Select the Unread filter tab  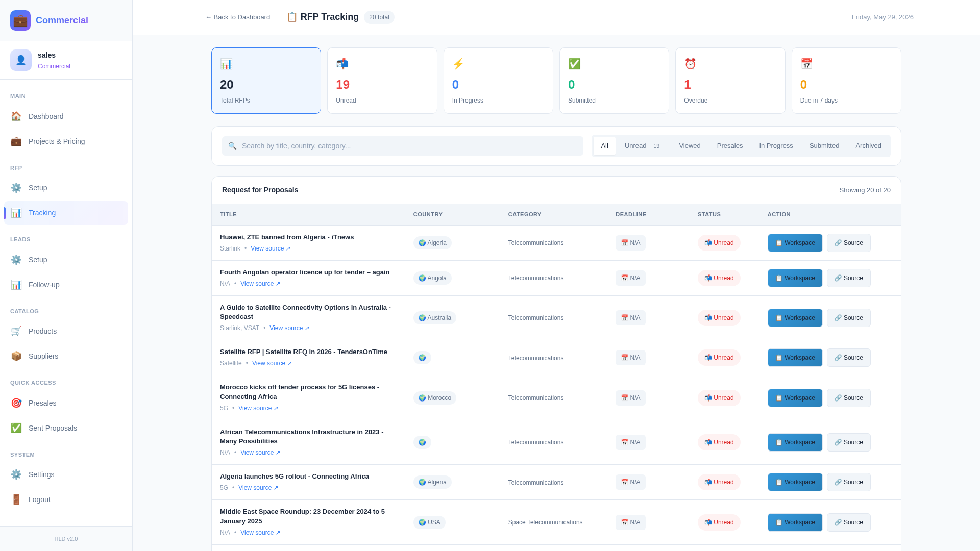click(642, 146)
